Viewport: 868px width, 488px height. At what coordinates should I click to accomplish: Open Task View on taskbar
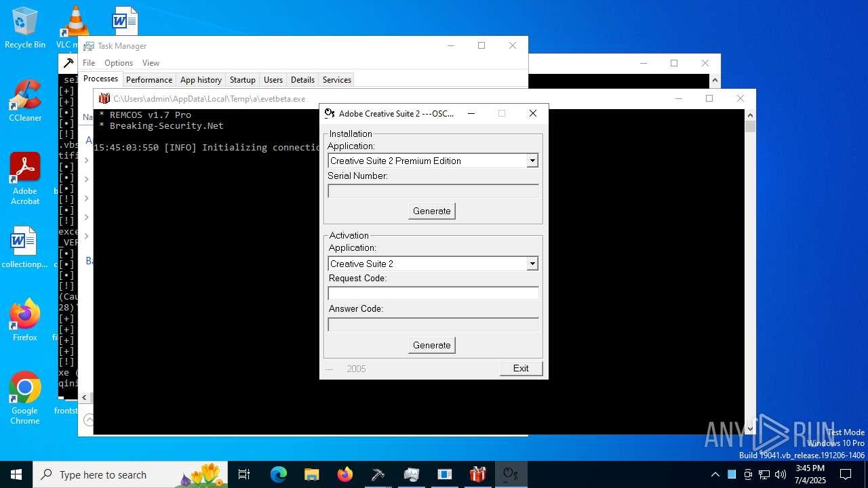pos(244,474)
